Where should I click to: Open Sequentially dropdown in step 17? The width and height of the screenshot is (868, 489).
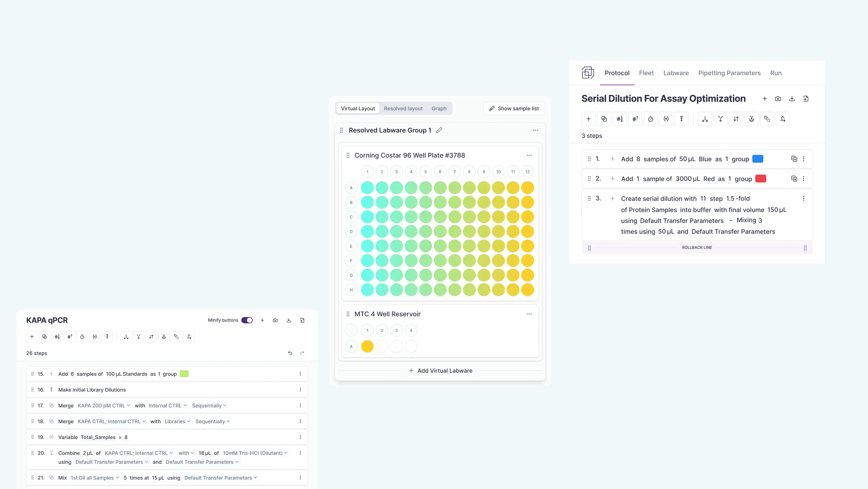click(x=209, y=405)
